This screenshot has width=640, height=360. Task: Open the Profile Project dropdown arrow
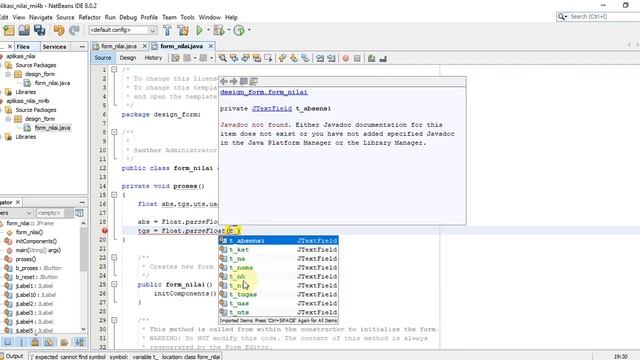click(x=249, y=30)
